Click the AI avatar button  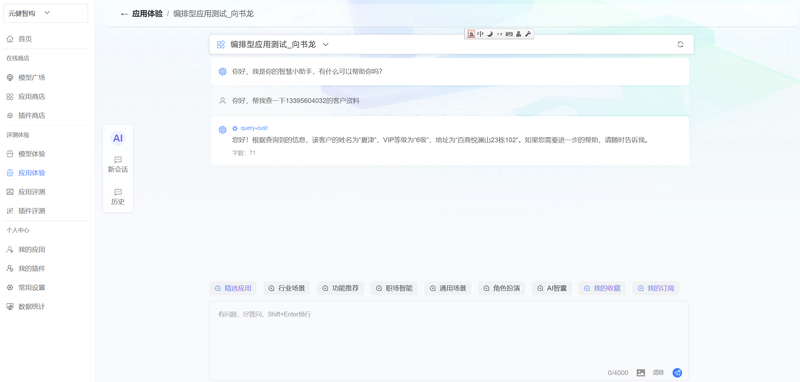pyautogui.click(x=118, y=138)
